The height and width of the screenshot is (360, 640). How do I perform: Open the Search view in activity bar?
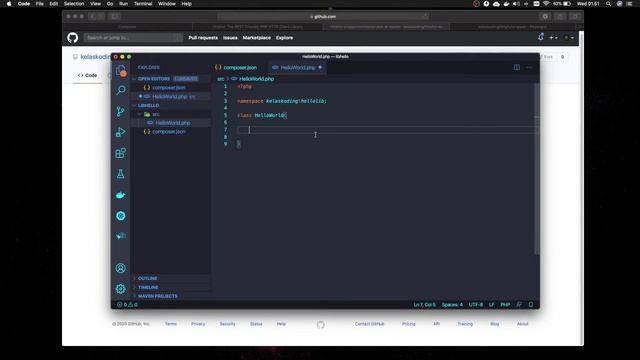click(120, 90)
